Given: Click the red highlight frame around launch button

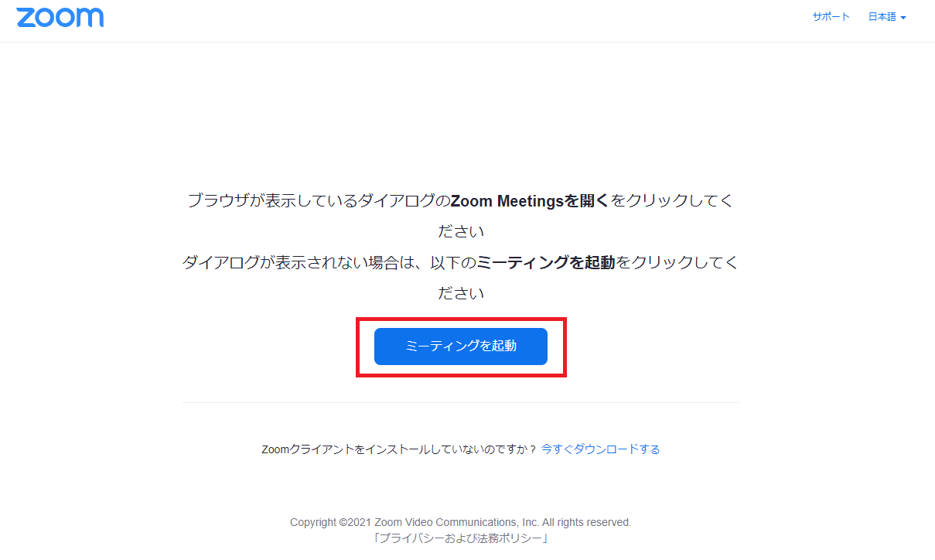Looking at the screenshot, I should (461, 318).
